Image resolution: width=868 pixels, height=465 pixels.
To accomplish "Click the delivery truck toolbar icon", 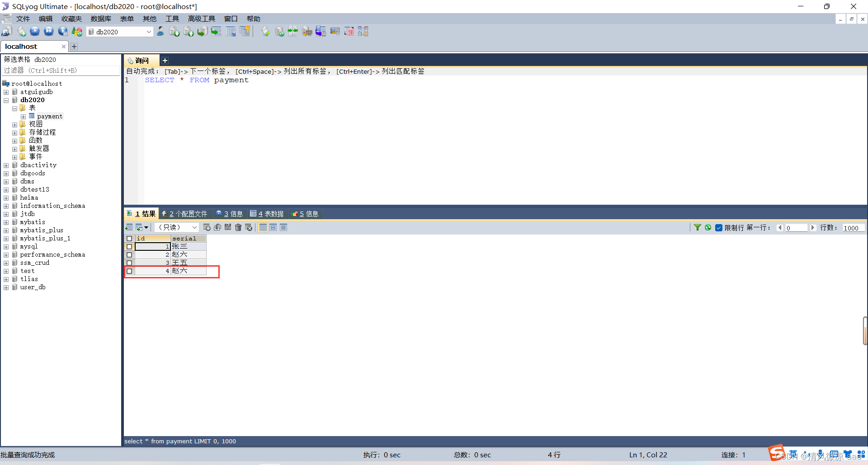I will [x=307, y=31].
